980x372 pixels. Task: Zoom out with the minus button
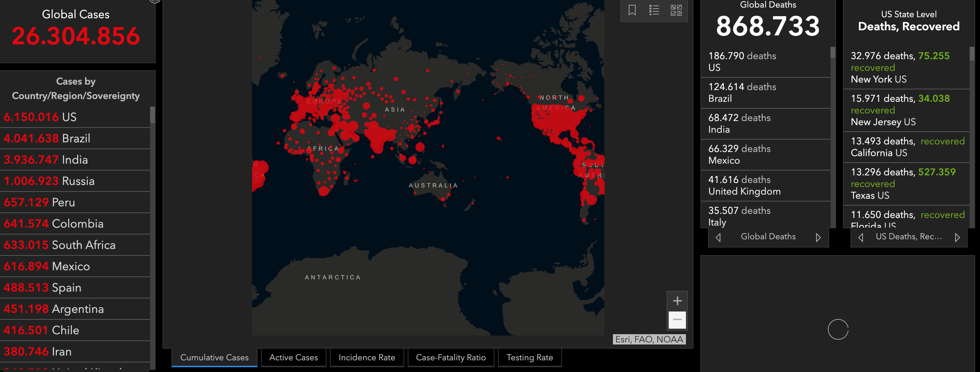677,320
